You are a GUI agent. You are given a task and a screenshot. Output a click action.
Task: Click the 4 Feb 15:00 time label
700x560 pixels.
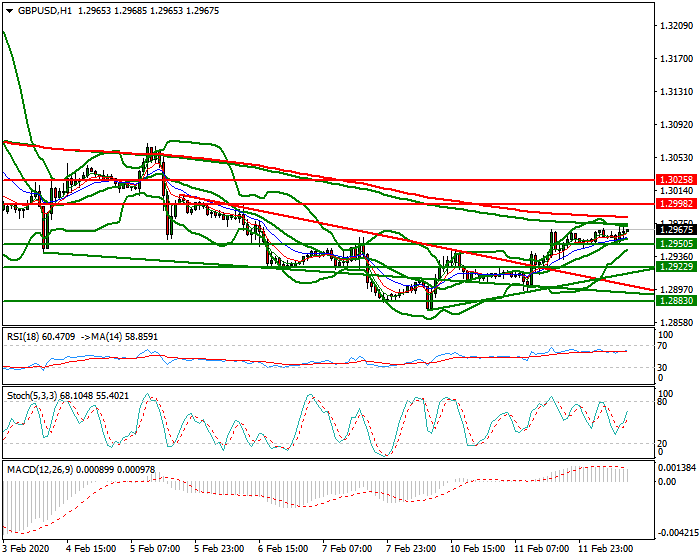click(91, 548)
